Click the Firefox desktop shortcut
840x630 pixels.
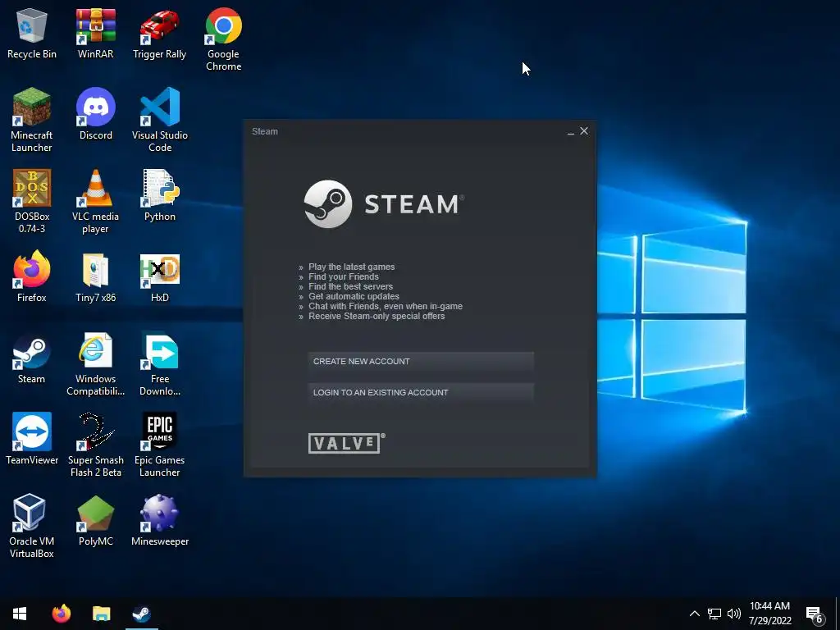click(32, 276)
